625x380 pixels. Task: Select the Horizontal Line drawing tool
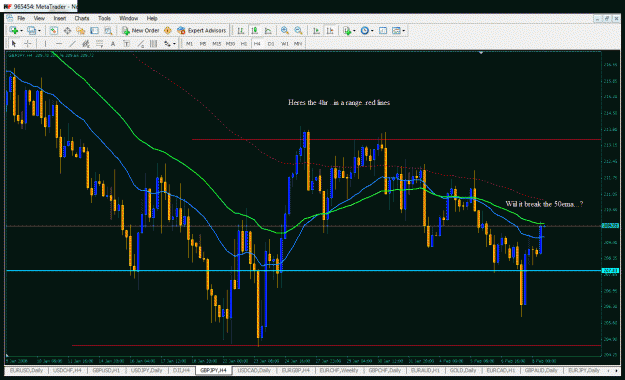click(x=59, y=44)
